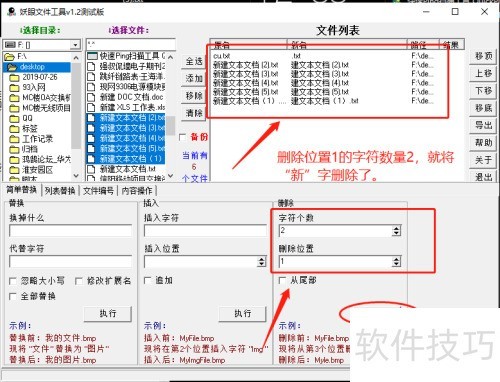Click the file icon of 跳纤链路表-王海洋
This screenshot has height=382, width=500.
click(x=91, y=77)
